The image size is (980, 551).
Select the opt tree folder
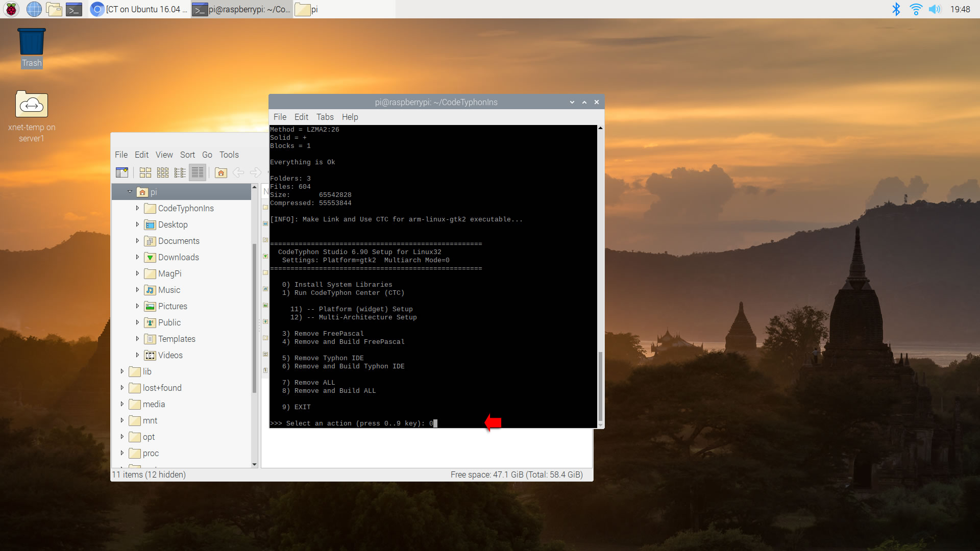(142, 437)
